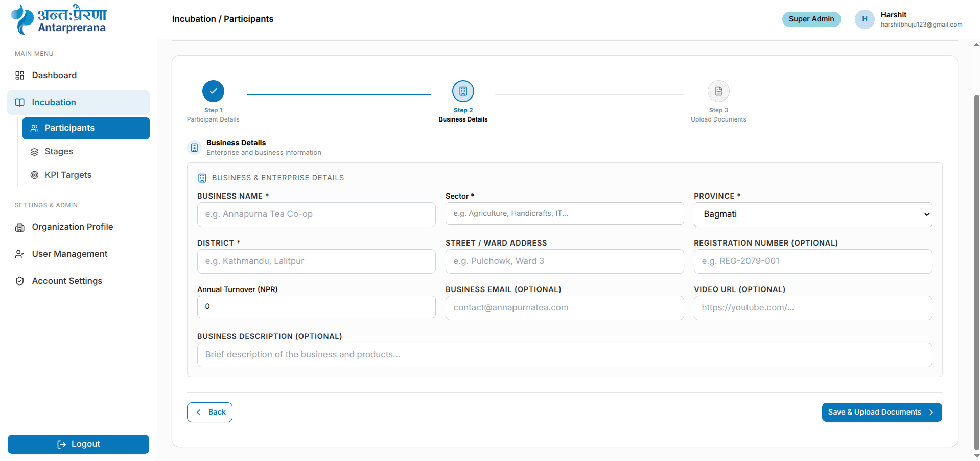Click the Participant Details step label
Screen dimensions: 980x461
coord(213,119)
